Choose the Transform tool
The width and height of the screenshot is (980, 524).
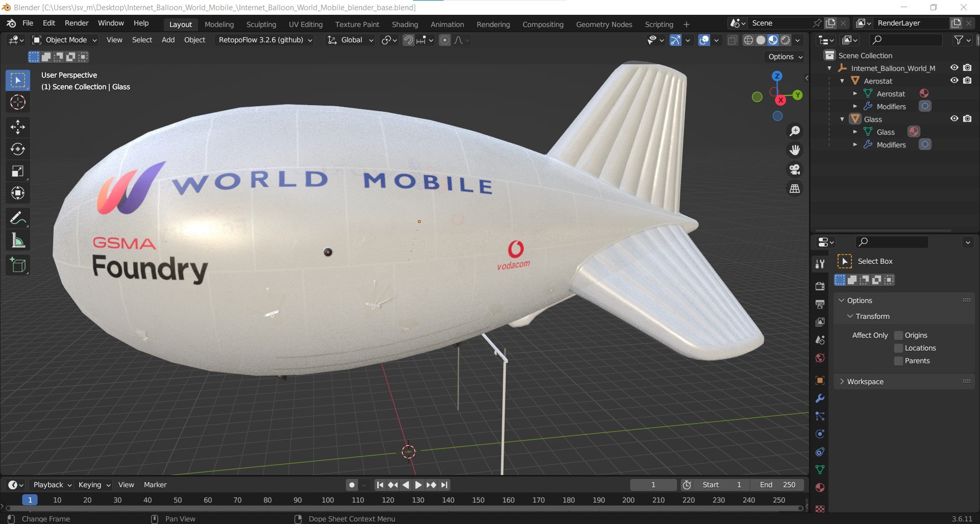[x=18, y=193]
